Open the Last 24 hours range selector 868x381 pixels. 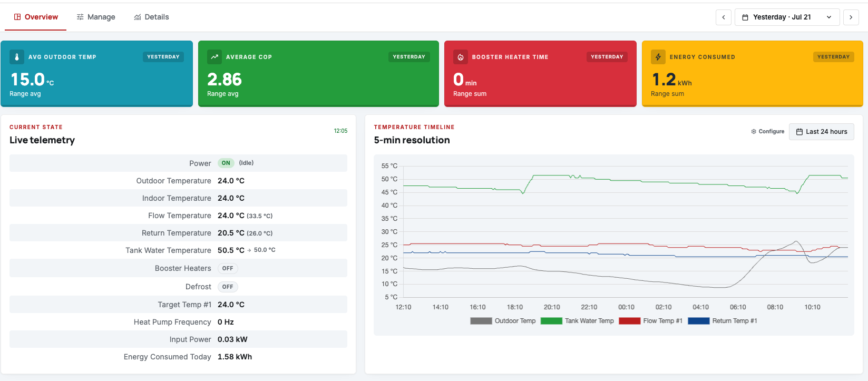(822, 132)
